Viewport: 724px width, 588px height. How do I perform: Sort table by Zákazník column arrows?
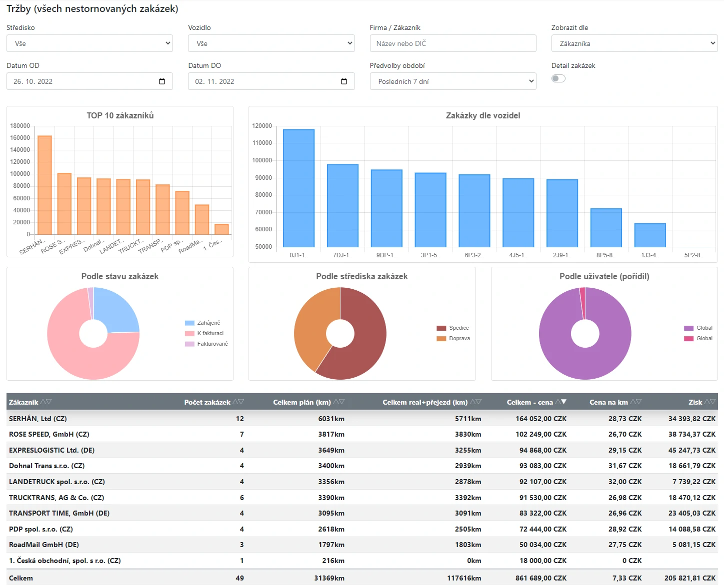click(46, 402)
